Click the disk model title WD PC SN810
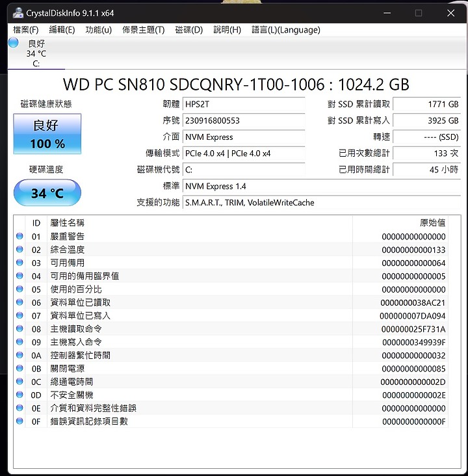The width and height of the screenshot is (468, 476). pyautogui.click(x=236, y=85)
